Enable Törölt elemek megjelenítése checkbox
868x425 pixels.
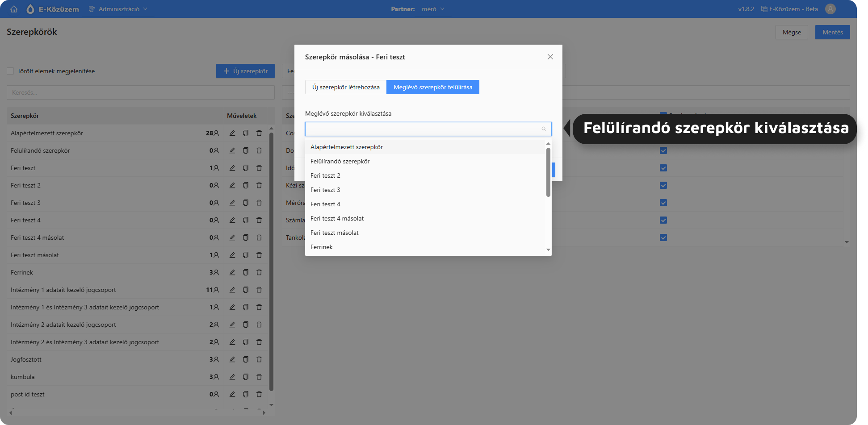click(x=10, y=71)
